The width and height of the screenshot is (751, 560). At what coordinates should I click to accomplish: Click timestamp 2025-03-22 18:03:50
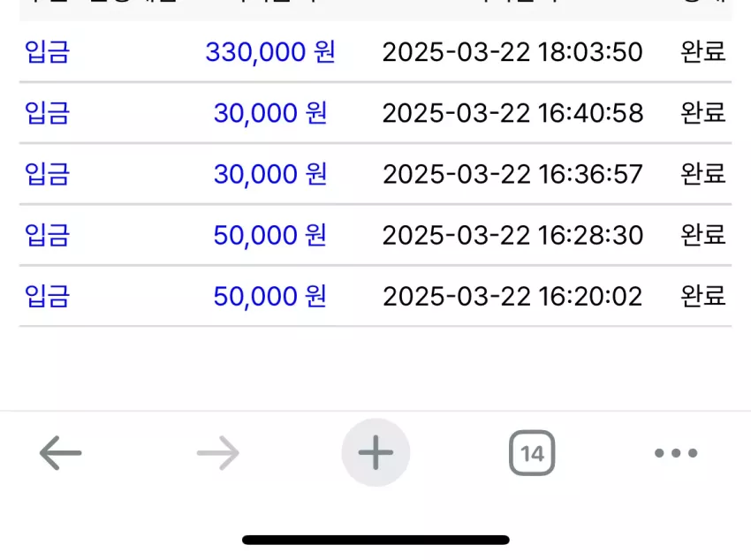[512, 52]
